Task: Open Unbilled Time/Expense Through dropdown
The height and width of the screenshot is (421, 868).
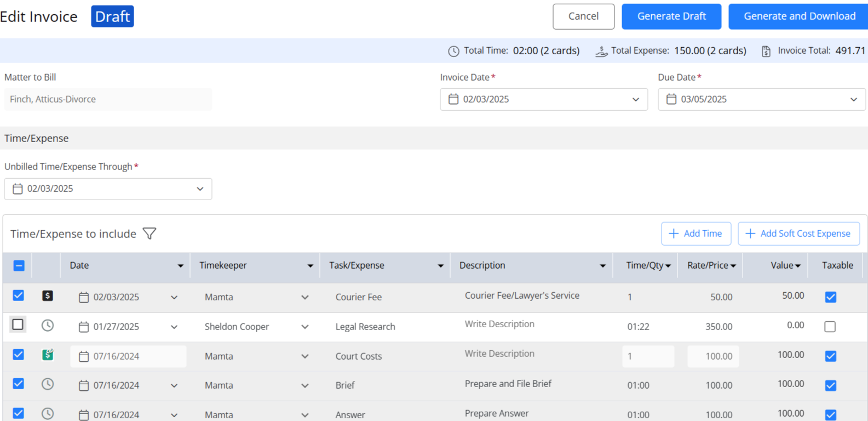Action: [200, 189]
